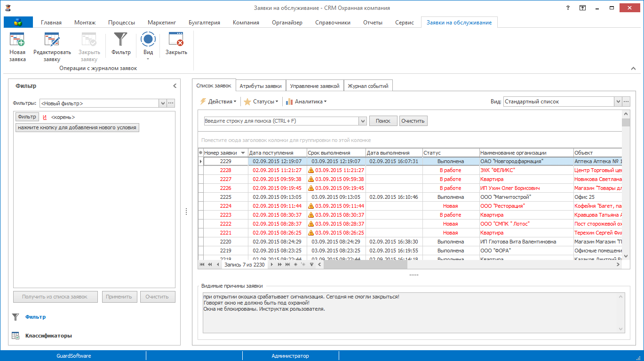Open the Вид ribbon button
This screenshot has height=361, width=644.
pos(148,46)
